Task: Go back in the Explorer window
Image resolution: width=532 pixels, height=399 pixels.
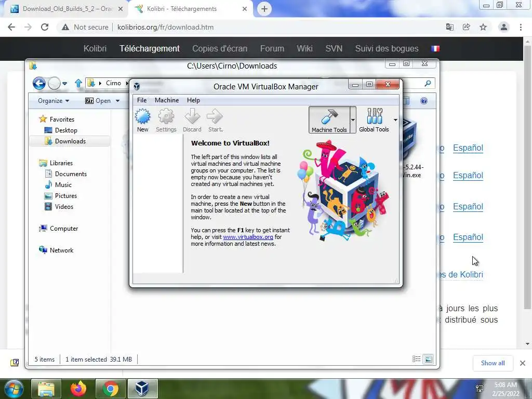Action: (x=39, y=83)
